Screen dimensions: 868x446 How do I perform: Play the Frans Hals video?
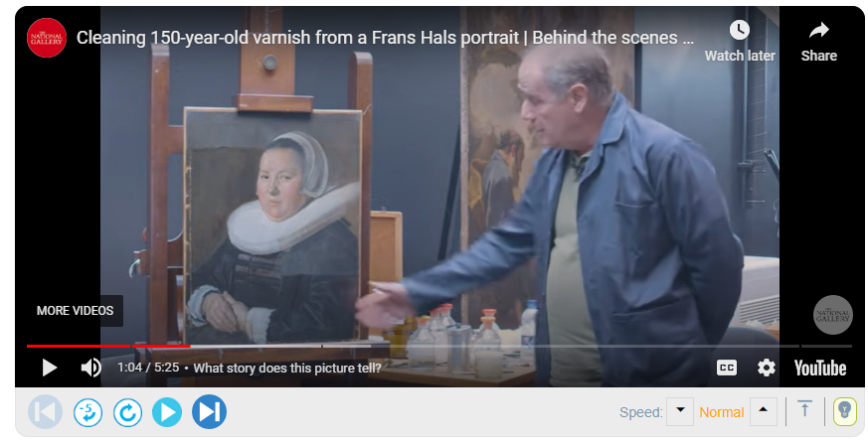pos(50,368)
